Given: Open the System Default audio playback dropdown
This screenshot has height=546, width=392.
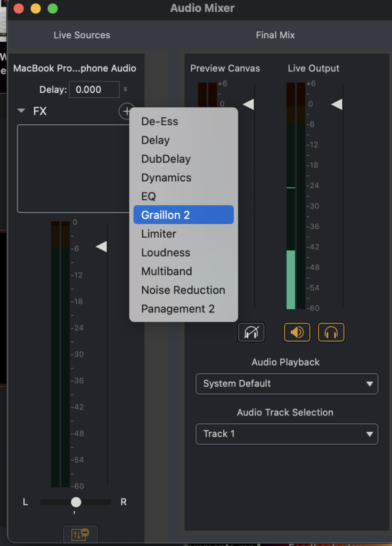Looking at the screenshot, I should click(287, 384).
